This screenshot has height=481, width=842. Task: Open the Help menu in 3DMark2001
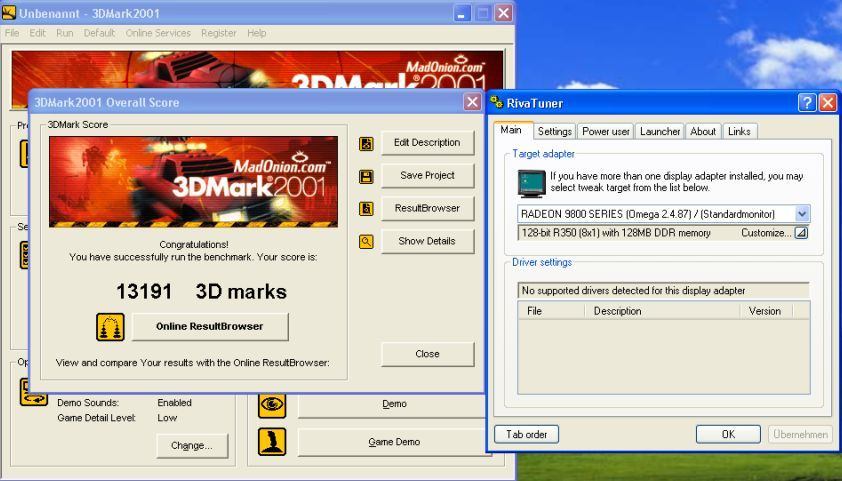[x=257, y=33]
